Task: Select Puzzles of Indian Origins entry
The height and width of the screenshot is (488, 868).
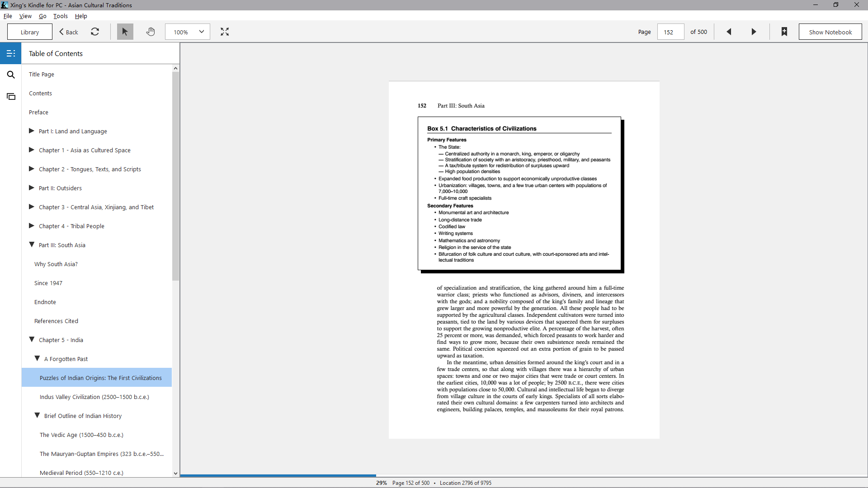Action: 97,378
